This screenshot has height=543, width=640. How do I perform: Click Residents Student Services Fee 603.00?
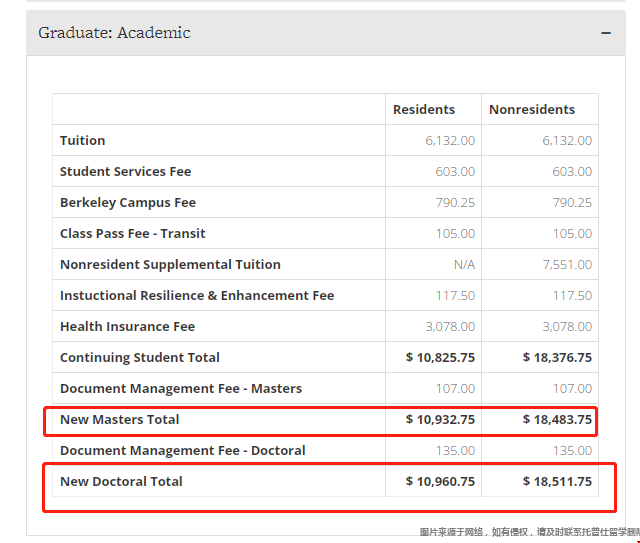coord(455,171)
